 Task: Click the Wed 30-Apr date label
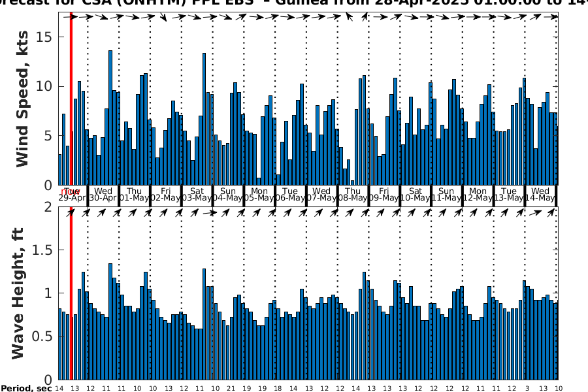tap(103, 194)
